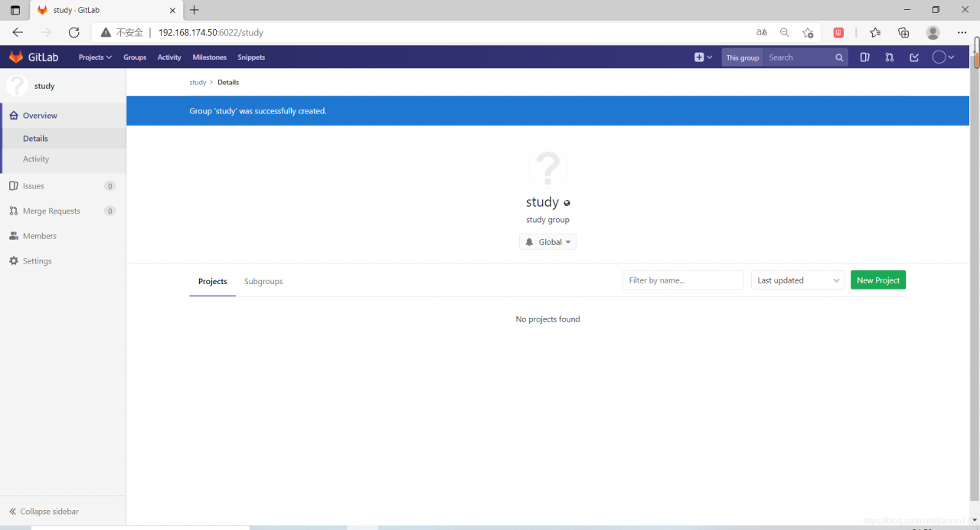Open the browser three-dot menu

962,32
